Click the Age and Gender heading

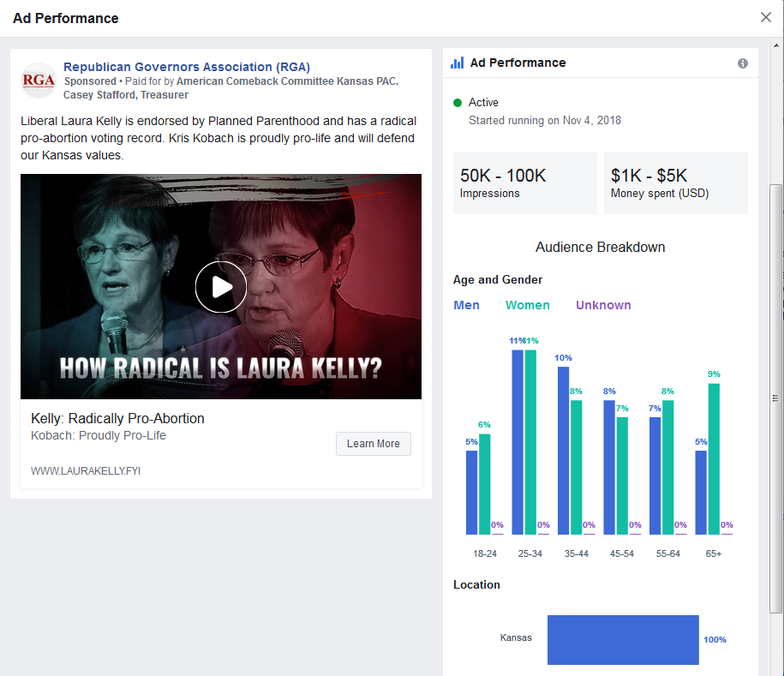pyautogui.click(x=498, y=279)
